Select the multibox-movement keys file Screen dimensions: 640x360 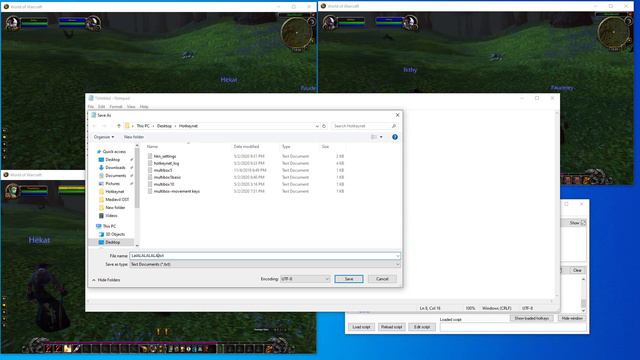[x=176, y=191]
